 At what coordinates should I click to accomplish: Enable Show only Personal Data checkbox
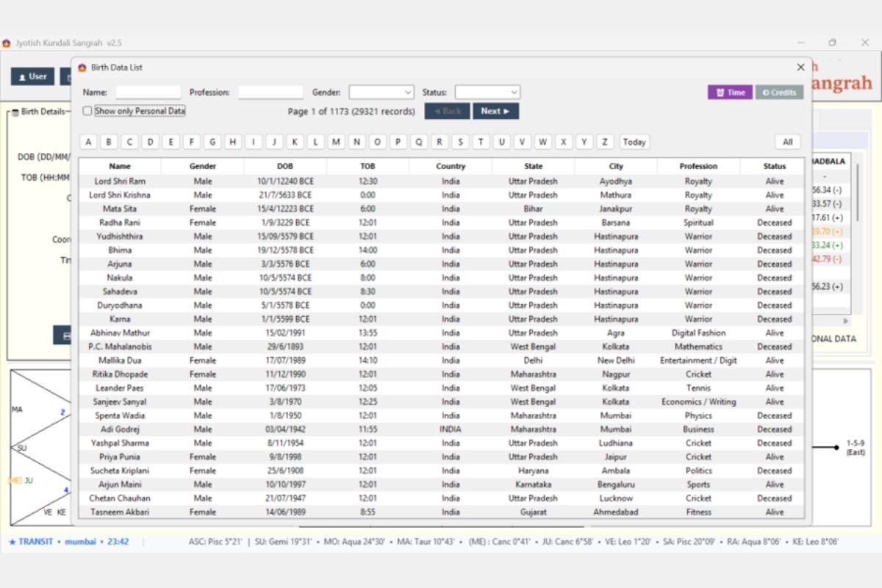(x=87, y=111)
